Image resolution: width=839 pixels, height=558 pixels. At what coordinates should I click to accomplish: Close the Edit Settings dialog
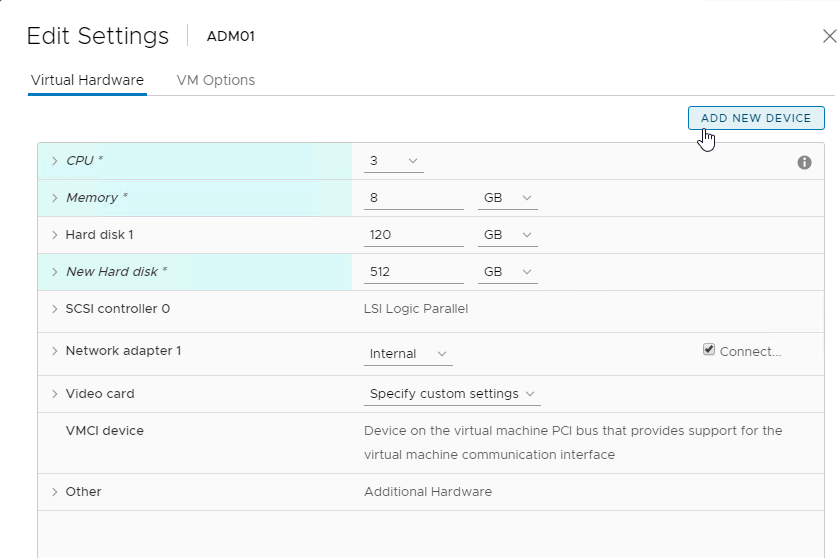coord(830,36)
